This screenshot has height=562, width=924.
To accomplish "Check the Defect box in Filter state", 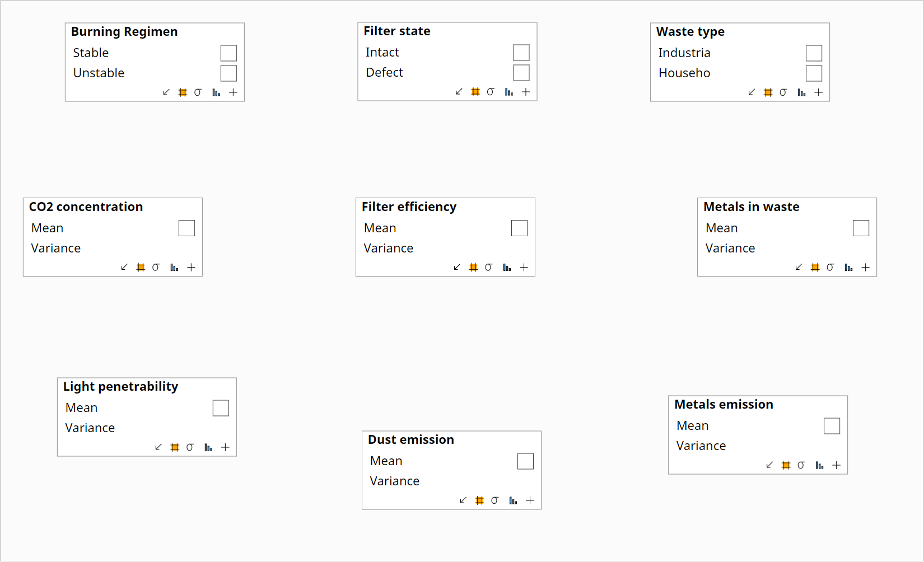I will [x=521, y=73].
